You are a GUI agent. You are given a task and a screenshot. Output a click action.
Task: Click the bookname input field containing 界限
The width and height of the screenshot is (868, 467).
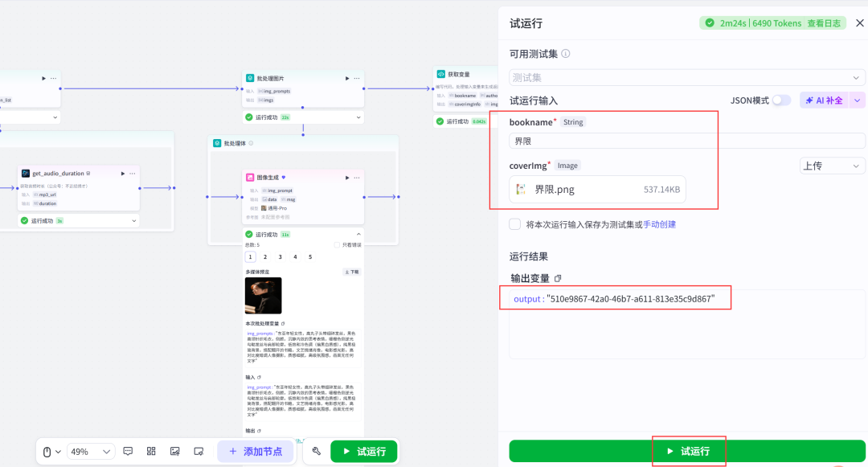pos(686,141)
